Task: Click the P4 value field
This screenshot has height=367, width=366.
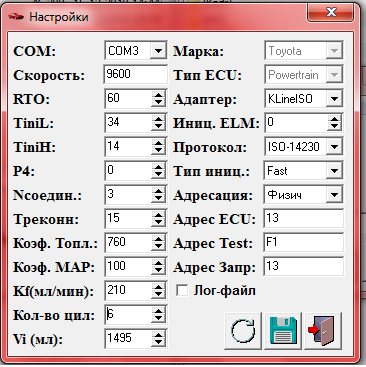Action: click(128, 171)
